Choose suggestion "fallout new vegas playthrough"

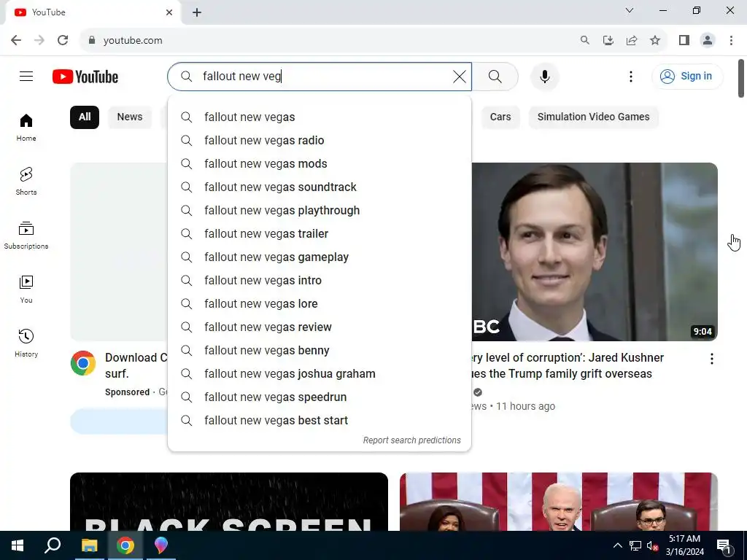point(320,211)
